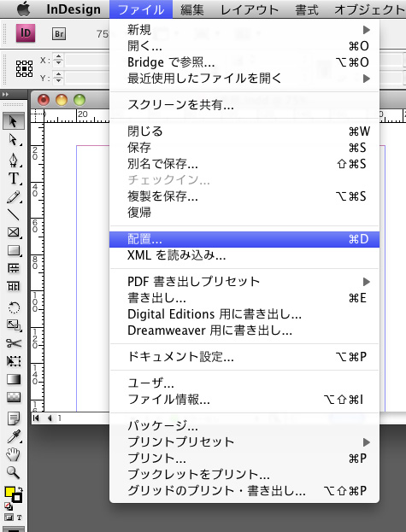Select the Pencil tool
The width and height of the screenshot is (406, 532).
pyautogui.click(x=13, y=197)
